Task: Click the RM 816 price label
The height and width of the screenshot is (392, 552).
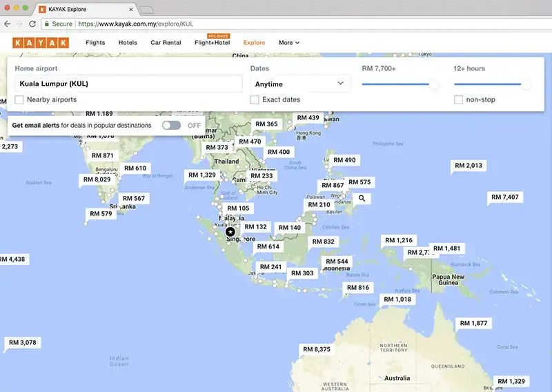Action: [358, 287]
